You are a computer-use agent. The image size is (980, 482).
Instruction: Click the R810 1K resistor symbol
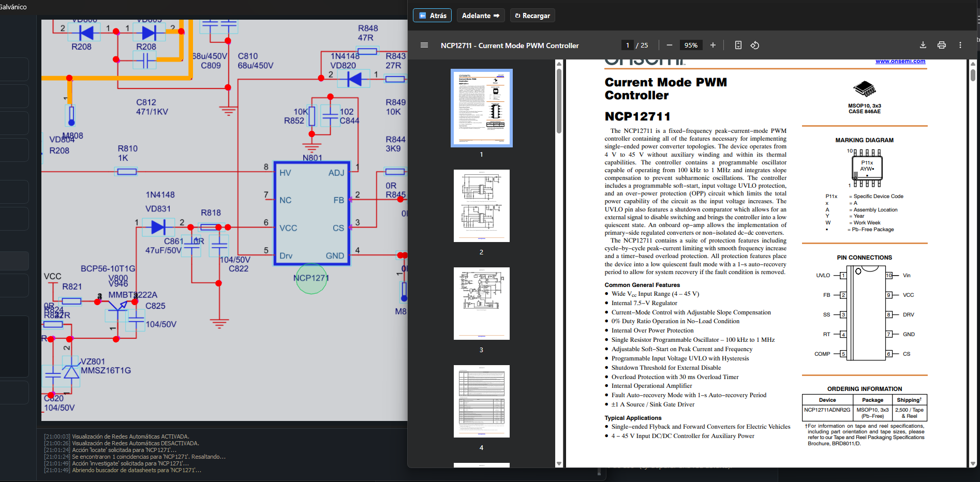point(127,172)
